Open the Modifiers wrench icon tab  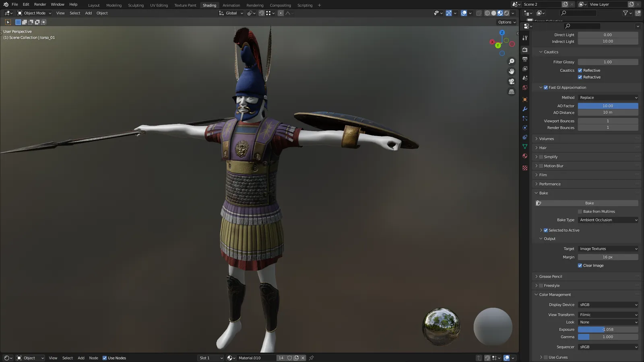pyautogui.click(x=525, y=109)
